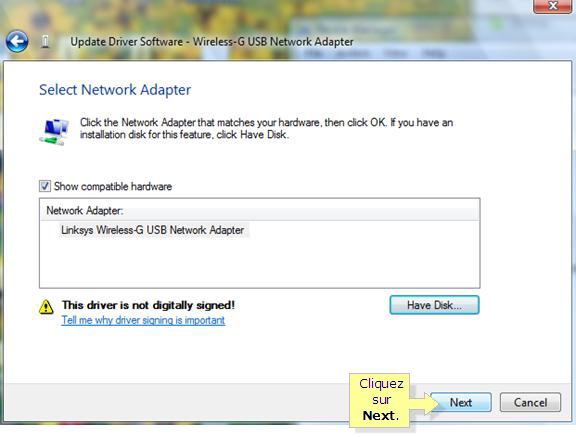The width and height of the screenshot is (576, 437).
Task: Cancel the driver update wizard
Action: 530,402
